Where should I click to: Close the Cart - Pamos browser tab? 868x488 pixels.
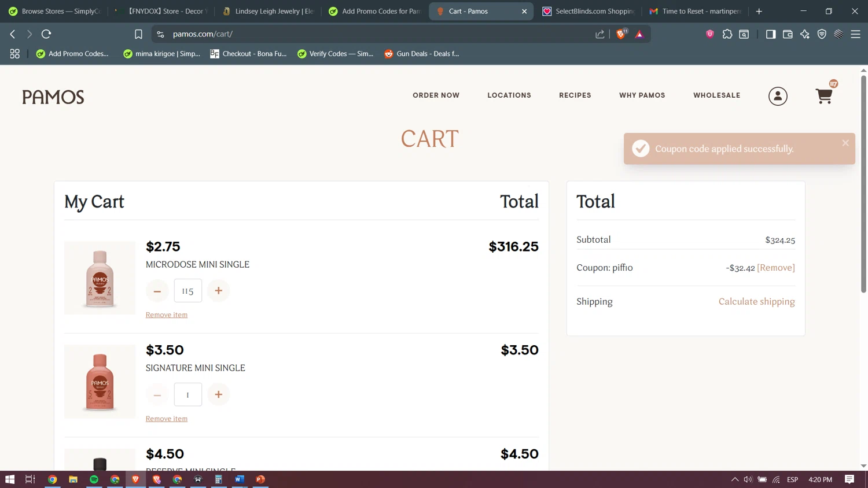coord(524,11)
